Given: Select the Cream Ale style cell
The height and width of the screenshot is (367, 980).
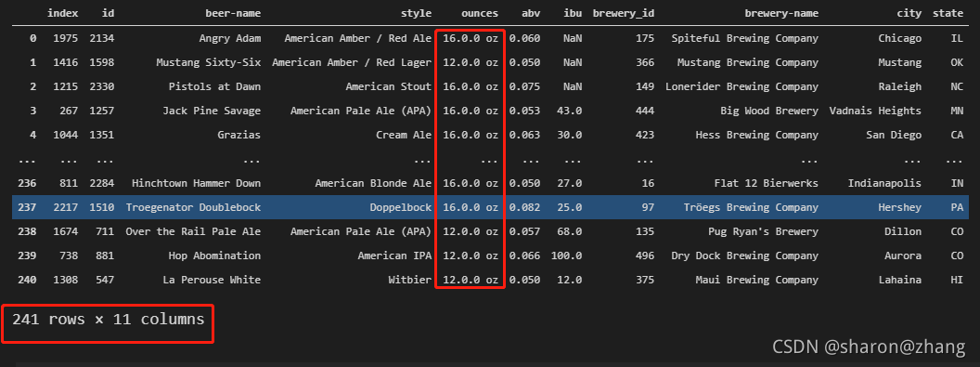Looking at the screenshot, I should [x=404, y=135].
